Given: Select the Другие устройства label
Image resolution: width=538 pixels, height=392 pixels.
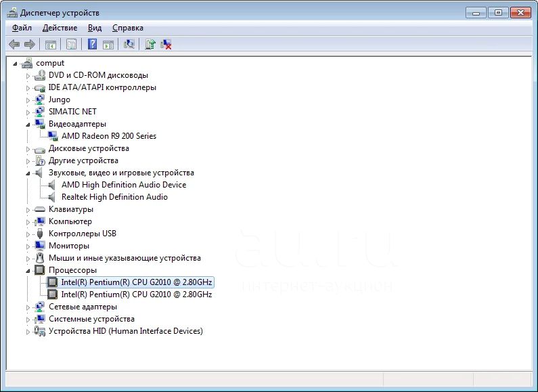Looking at the screenshot, I should (x=83, y=160).
